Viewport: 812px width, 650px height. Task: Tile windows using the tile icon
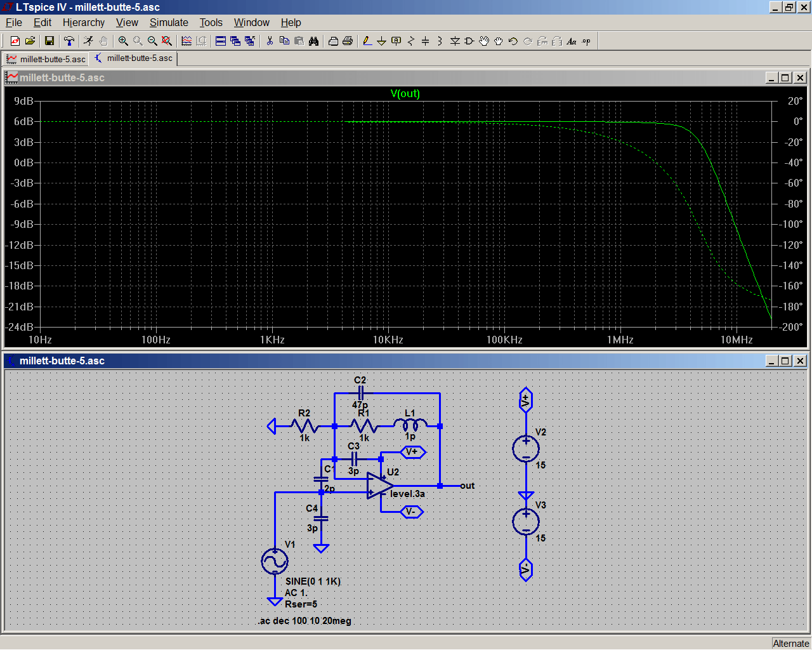221,41
